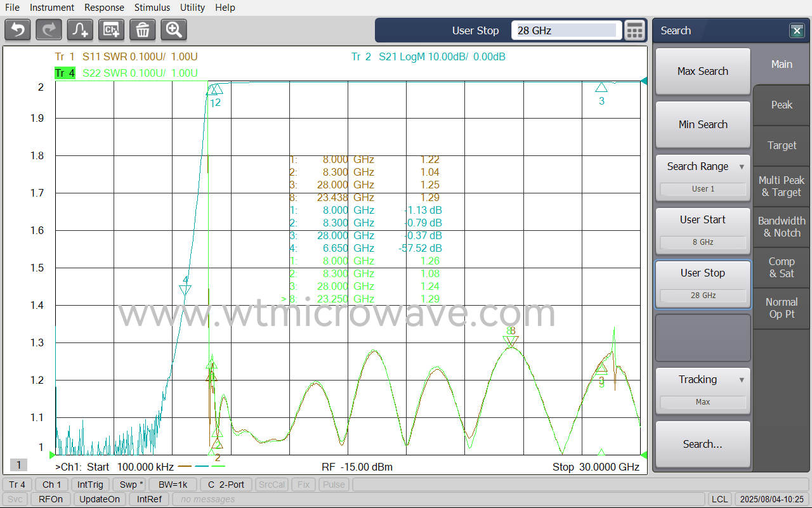Switch to the Bandwidth & Notch tab

click(x=781, y=226)
